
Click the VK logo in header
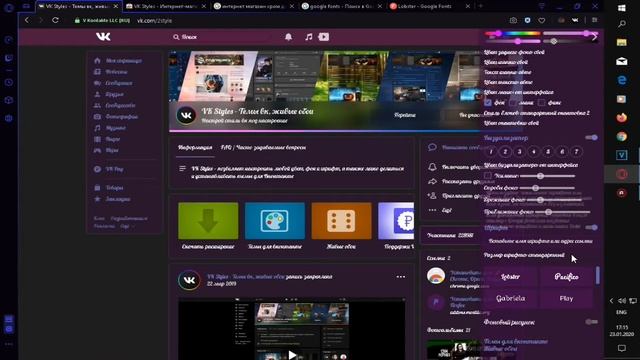(x=103, y=37)
